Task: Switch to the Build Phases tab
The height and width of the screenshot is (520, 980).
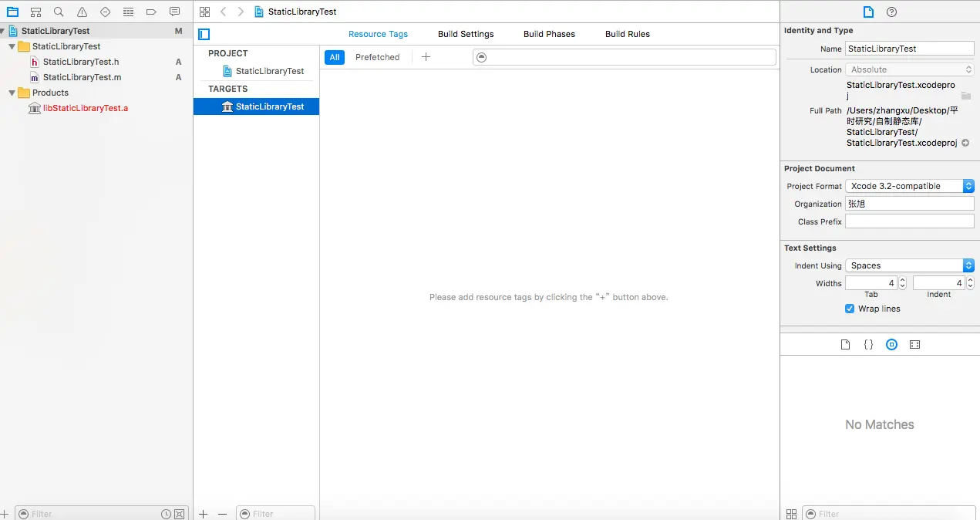Action: click(x=549, y=34)
